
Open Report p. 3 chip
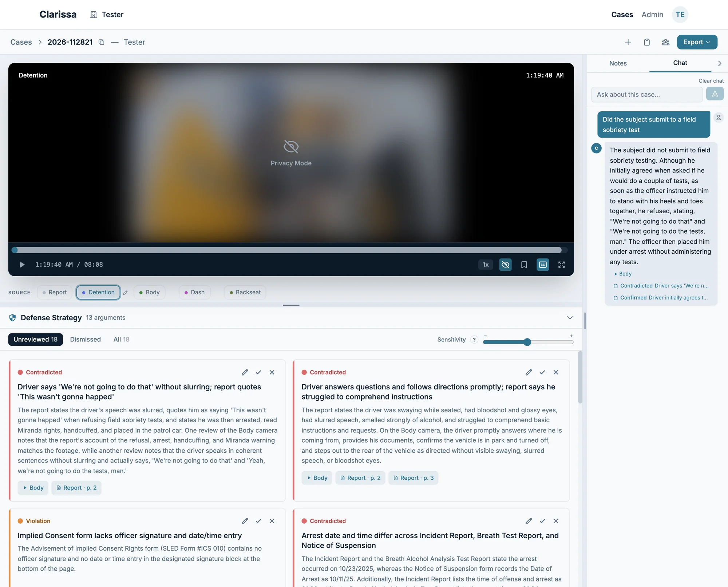pyautogui.click(x=414, y=478)
